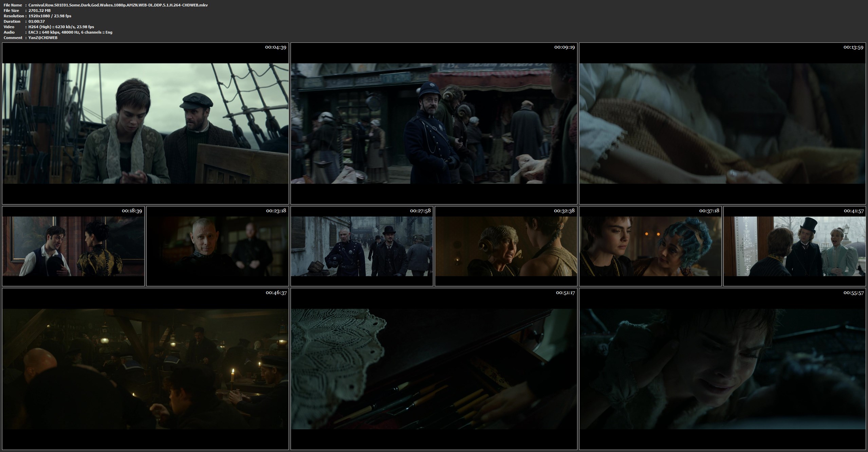Viewport: 868px width, 452px height.
Task: Select the frame at 00:37:18
Action: tap(650, 246)
